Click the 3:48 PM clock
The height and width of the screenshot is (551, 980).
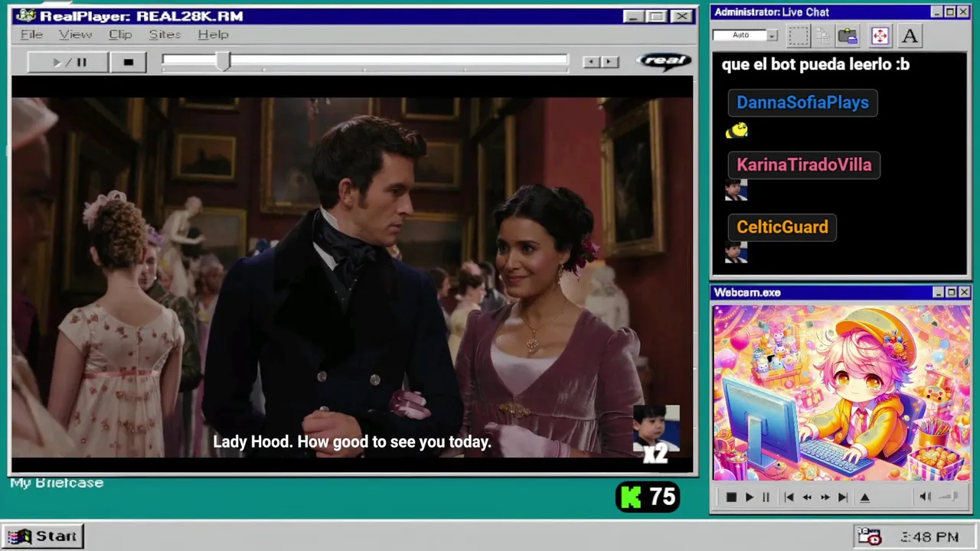[x=929, y=537]
